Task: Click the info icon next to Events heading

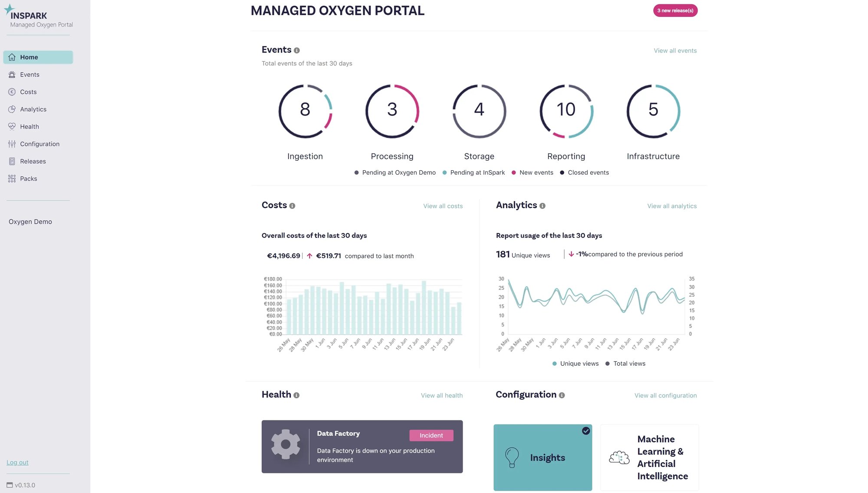Action: click(297, 50)
